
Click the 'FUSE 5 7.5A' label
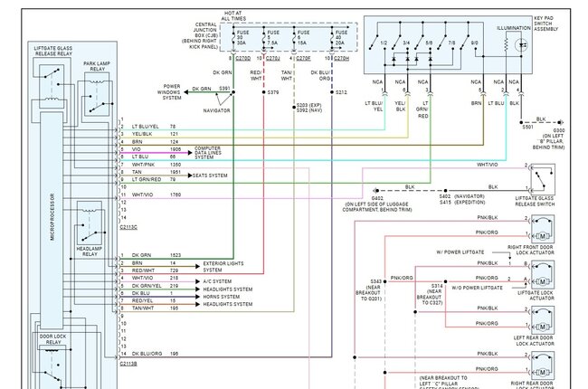[x=272, y=37]
